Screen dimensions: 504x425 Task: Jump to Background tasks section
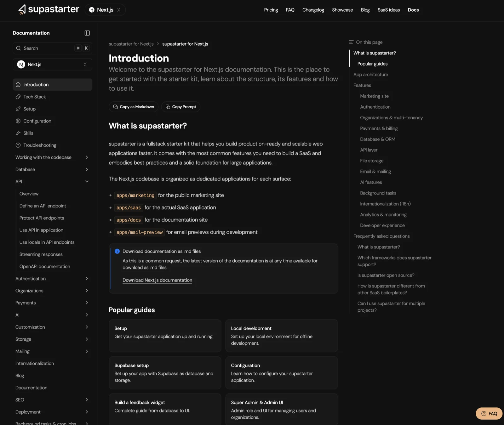[378, 193]
